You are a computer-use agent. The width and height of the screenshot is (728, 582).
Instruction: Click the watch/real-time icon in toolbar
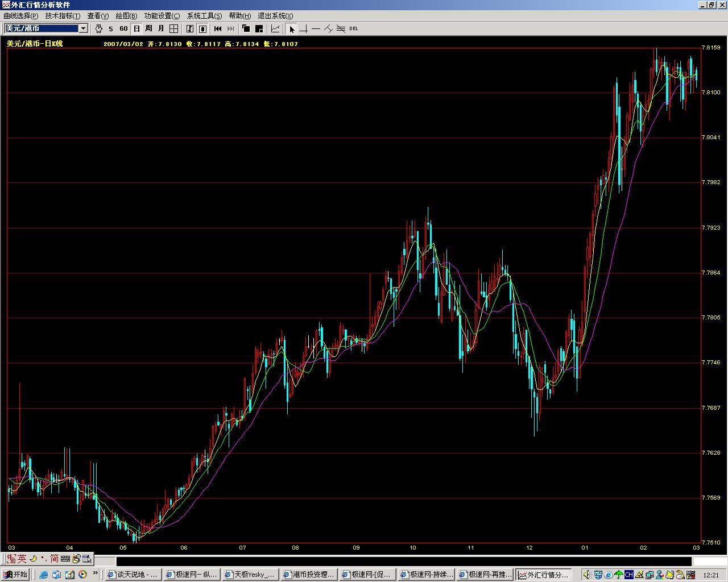(98, 28)
